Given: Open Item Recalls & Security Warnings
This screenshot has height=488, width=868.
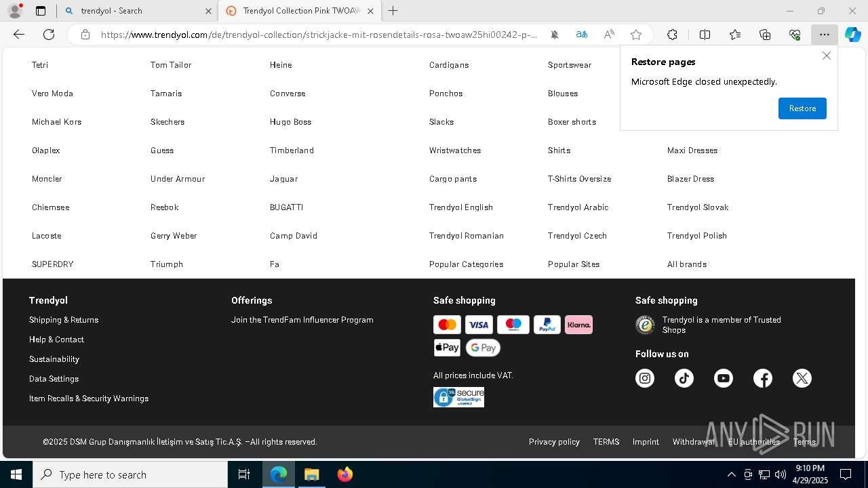Looking at the screenshot, I should tap(89, 399).
